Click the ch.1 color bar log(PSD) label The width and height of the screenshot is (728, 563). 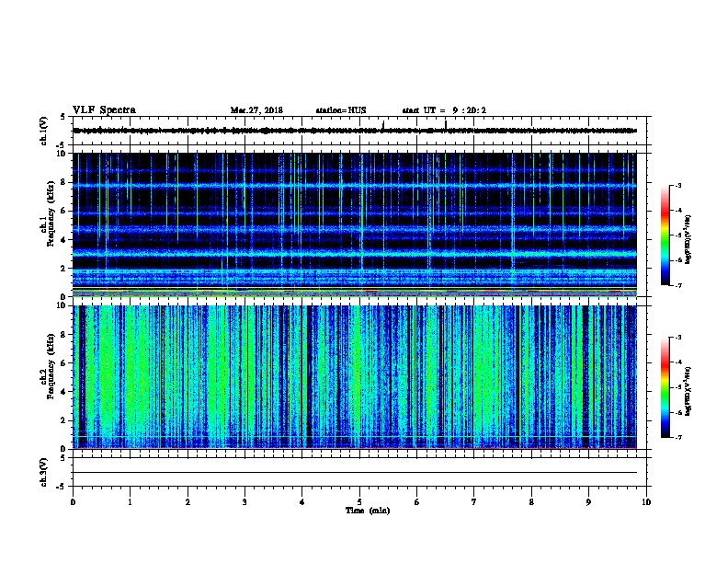tap(688, 239)
